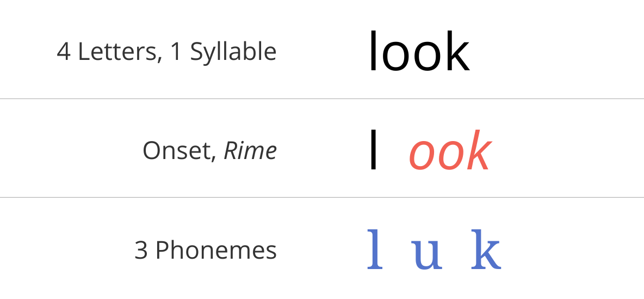Click the "Onset, Rime" label

[209, 150]
